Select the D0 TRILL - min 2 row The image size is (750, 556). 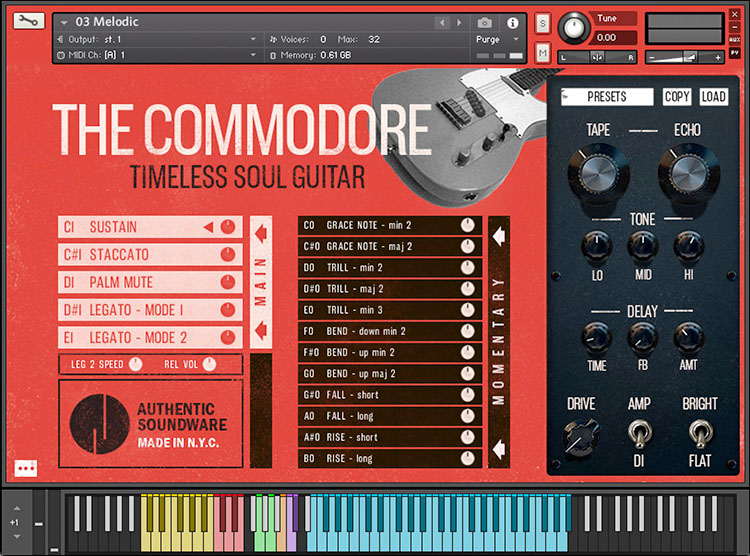389,268
